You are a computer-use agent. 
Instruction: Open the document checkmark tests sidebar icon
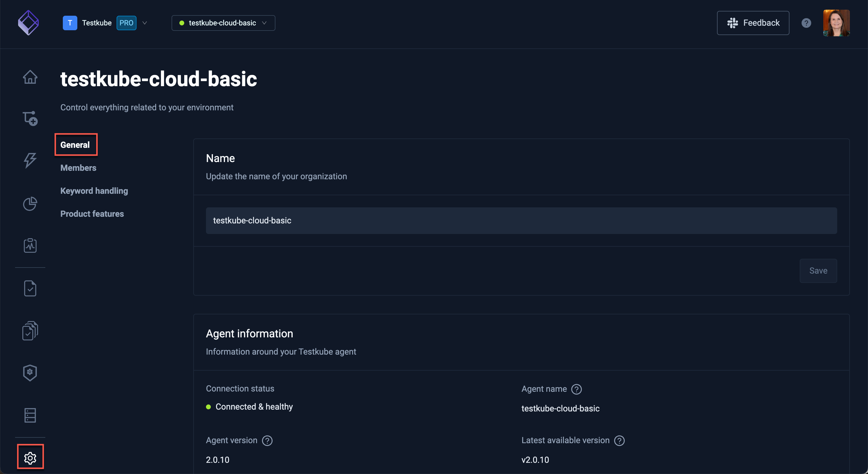30,288
